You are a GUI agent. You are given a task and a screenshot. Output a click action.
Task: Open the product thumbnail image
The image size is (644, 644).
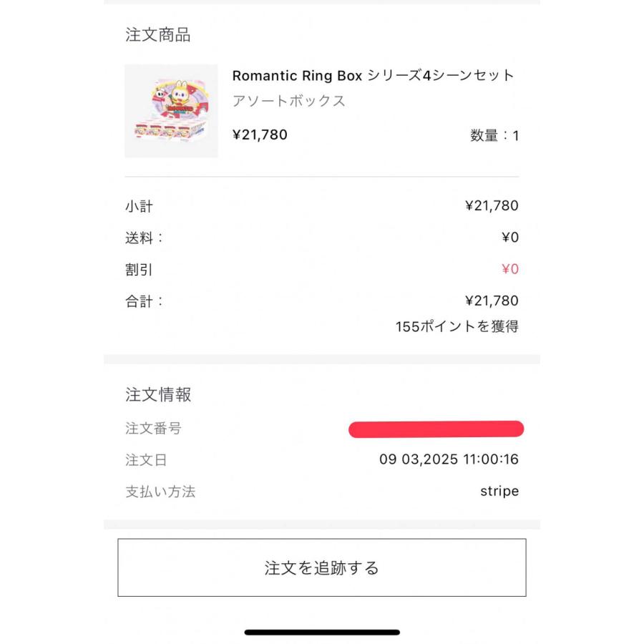click(x=172, y=111)
